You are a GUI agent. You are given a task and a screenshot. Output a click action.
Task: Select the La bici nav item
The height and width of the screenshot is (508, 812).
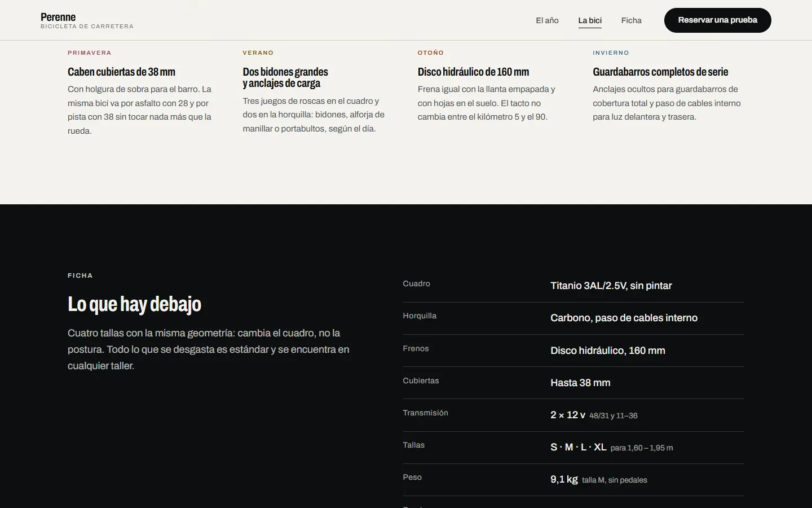coord(590,20)
